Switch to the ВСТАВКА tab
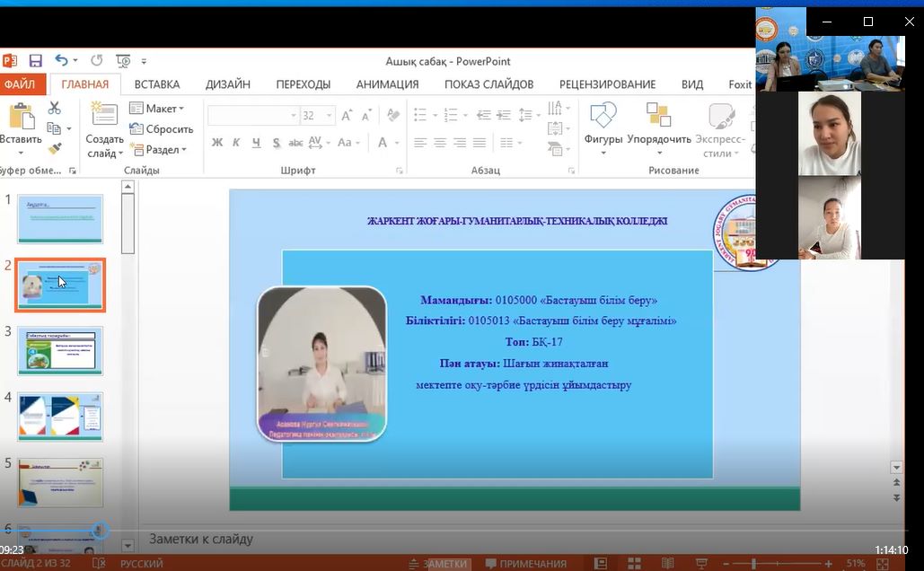Image resolution: width=924 pixels, height=571 pixels. [157, 84]
